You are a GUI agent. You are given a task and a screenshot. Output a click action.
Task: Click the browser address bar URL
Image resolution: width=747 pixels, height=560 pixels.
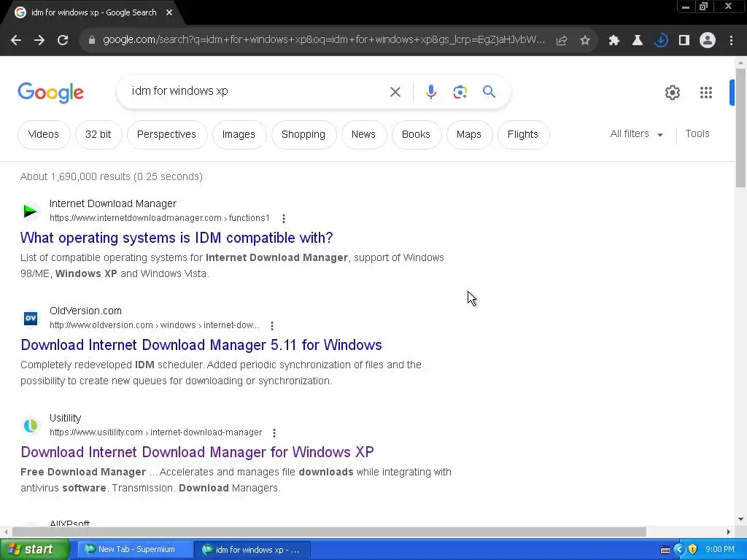(x=323, y=40)
